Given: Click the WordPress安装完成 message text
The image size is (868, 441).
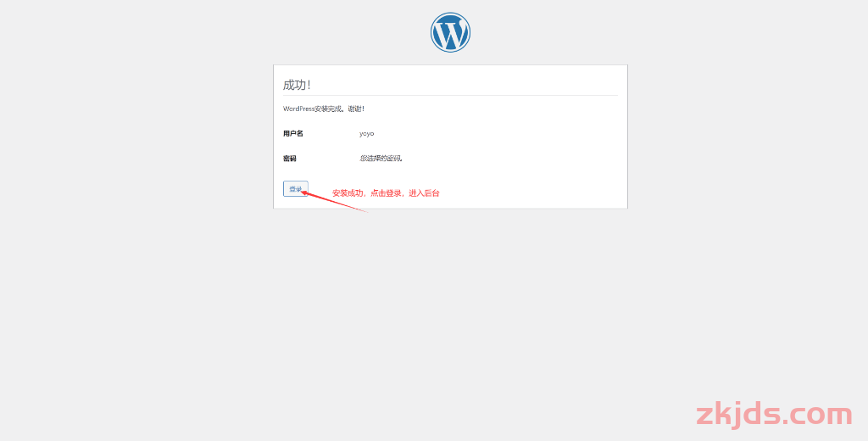Looking at the screenshot, I should (x=324, y=109).
